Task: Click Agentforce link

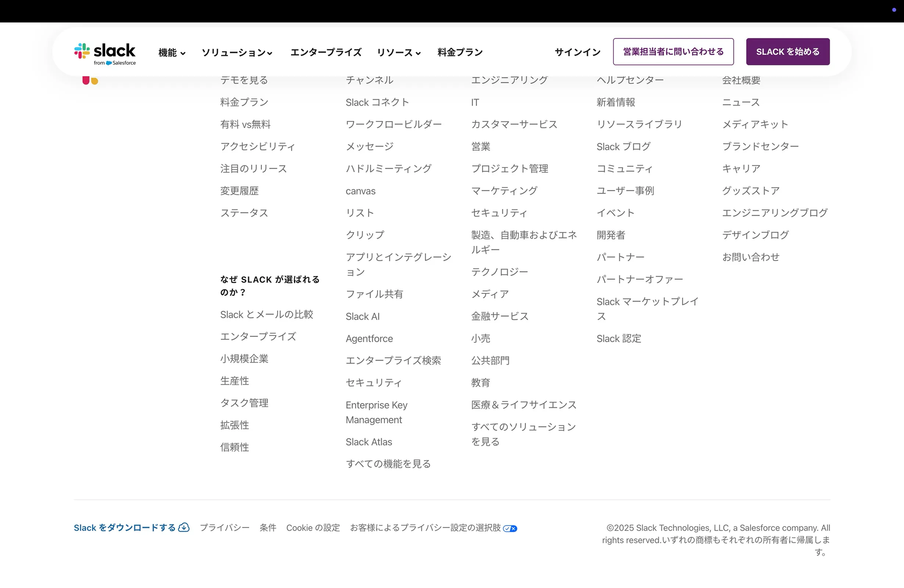Action: pos(369,338)
